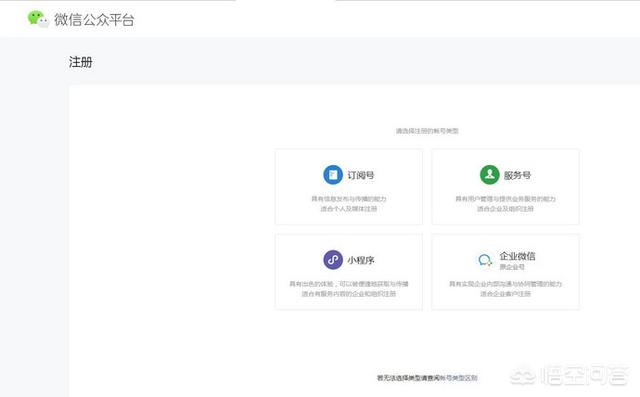This screenshot has width=640, height=397.
Task: Click the WeChat logo icon in header
Action: pyautogui.click(x=38, y=19)
